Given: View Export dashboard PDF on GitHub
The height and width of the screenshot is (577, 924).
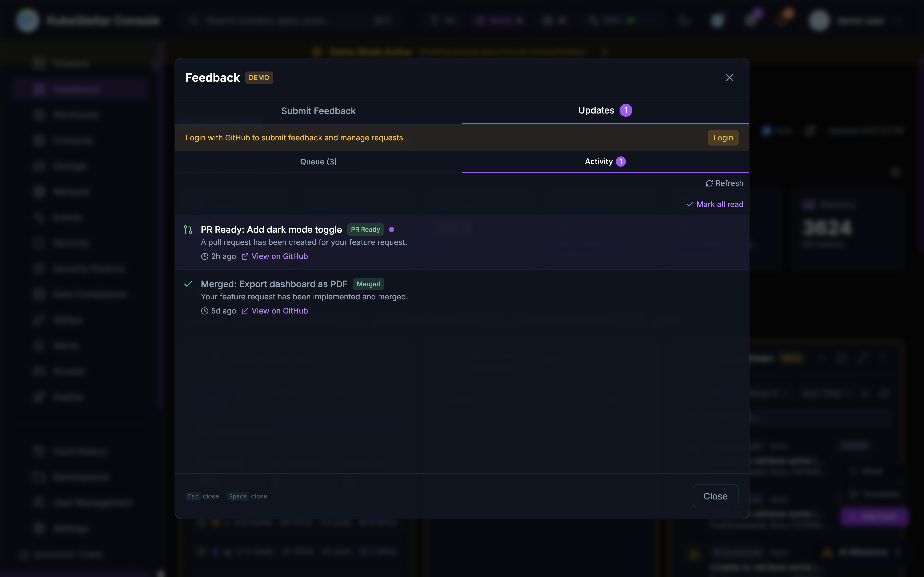Looking at the screenshot, I should (279, 311).
